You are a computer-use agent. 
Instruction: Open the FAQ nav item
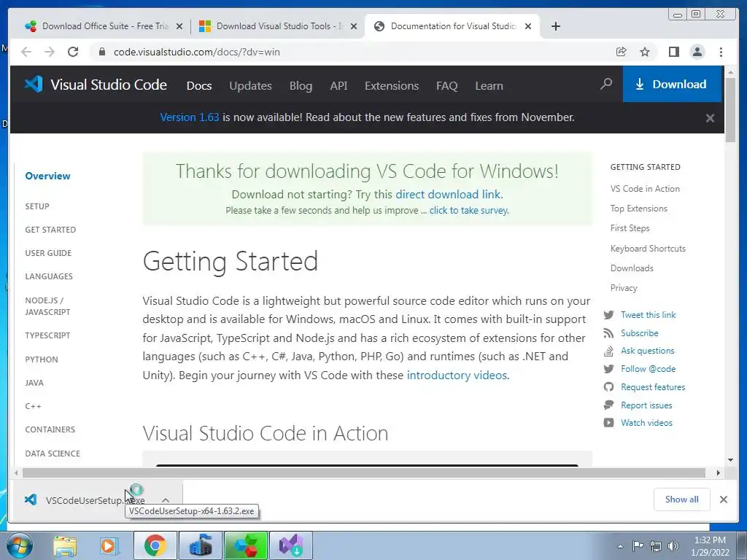447,86
